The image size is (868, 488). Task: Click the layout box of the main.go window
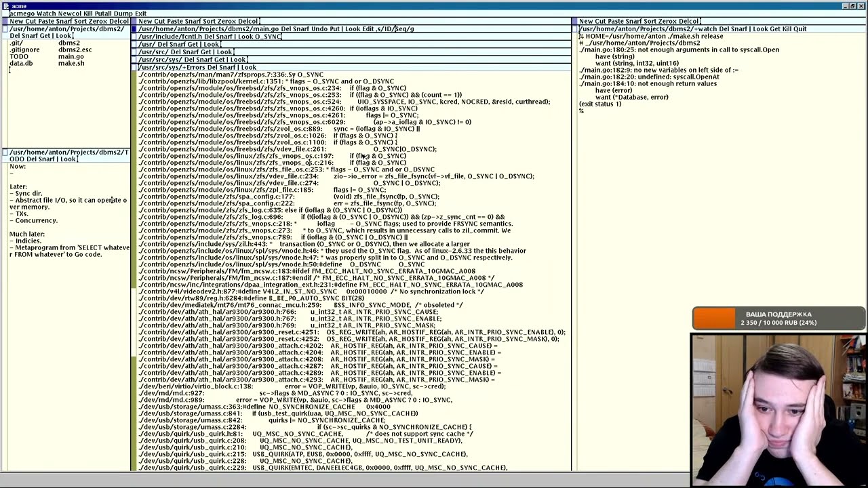[134, 29]
